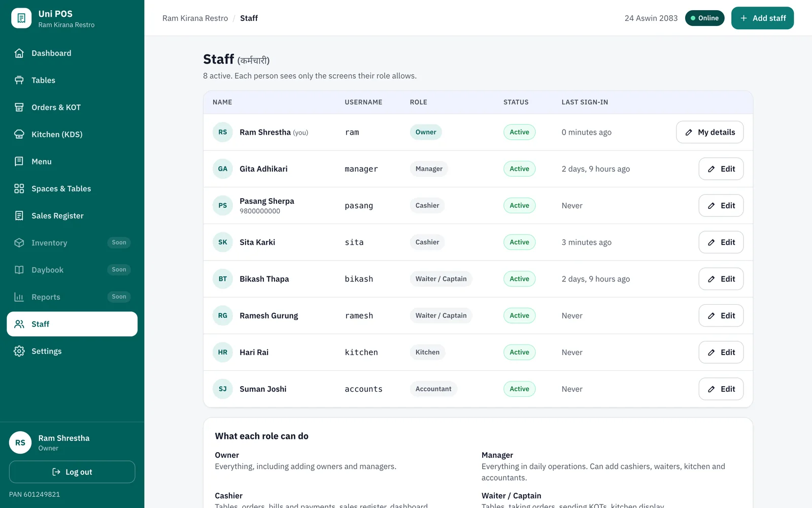The height and width of the screenshot is (508, 812).
Task: Click the Kitchen (KDS) chef hat icon
Action: coord(19,135)
